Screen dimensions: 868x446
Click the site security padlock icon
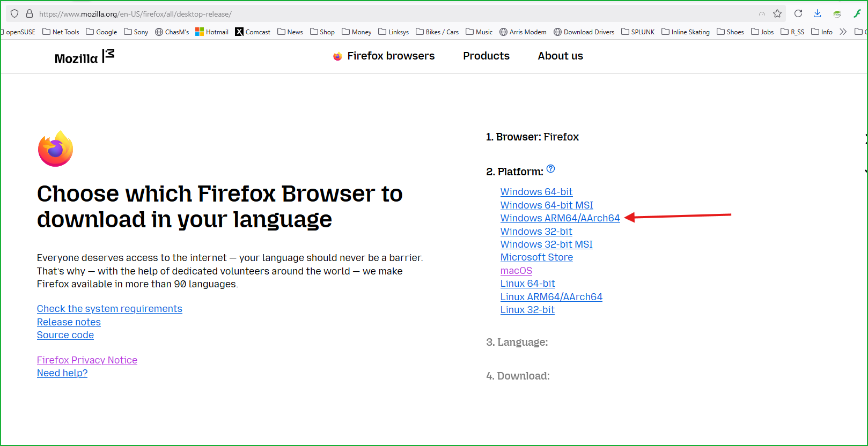coord(30,13)
